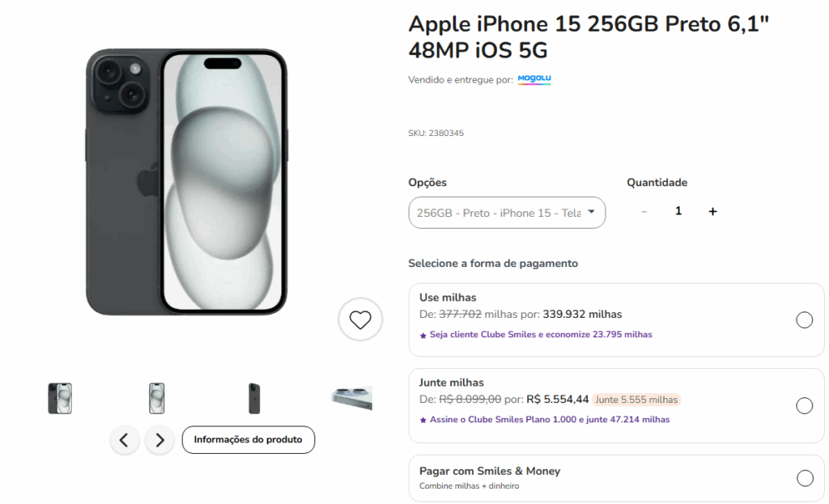829x504 pixels.
Task: Click the previous image arrow
Action: (x=124, y=439)
